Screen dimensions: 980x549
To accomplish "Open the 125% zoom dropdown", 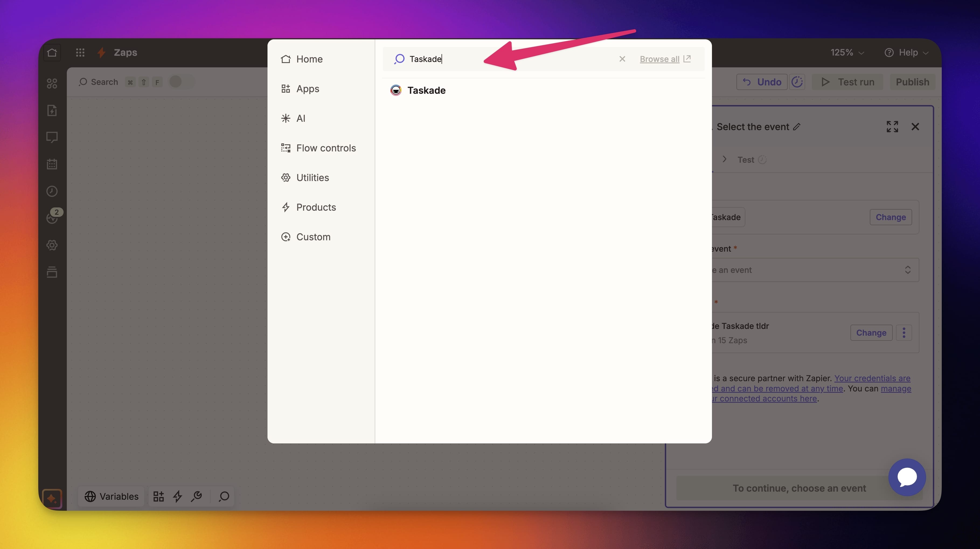I will tap(847, 53).
